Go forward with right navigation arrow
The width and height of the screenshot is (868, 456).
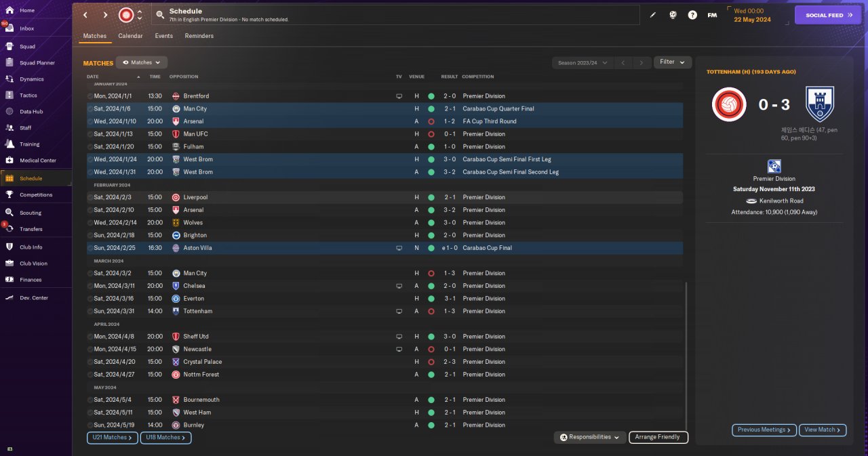coord(105,15)
